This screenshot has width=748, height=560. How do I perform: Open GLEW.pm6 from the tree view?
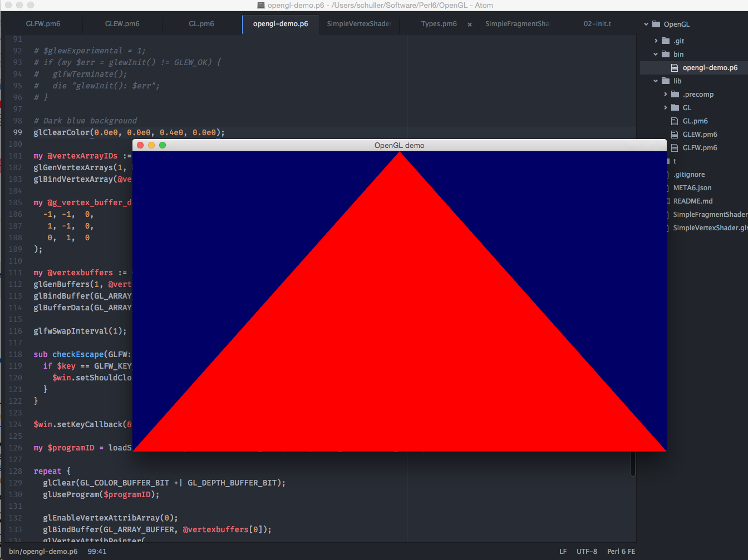point(700,135)
